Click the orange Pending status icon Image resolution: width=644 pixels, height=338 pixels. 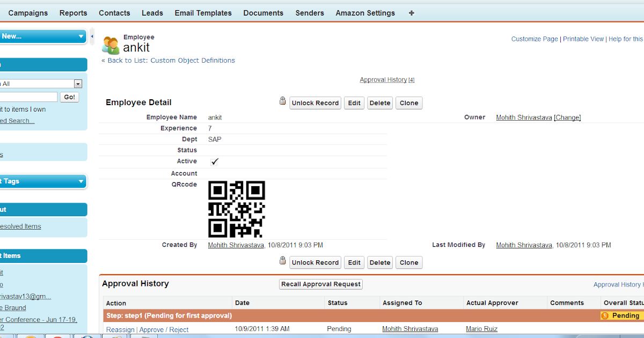(x=604, y=315)
